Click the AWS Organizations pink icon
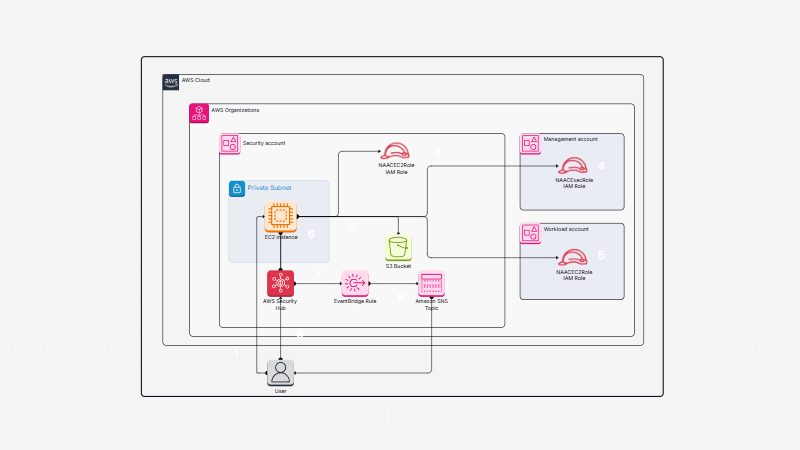This screenshot has height=450, width=800. coord(199,113)
